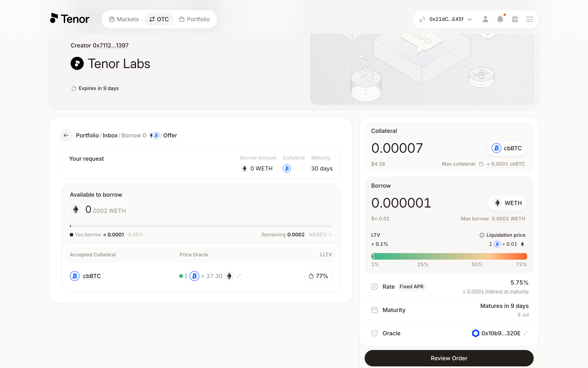This screenshot has height=368, width=588.
Task: Click Remaining 0.0002 value
Action: [x=296, y=235]
